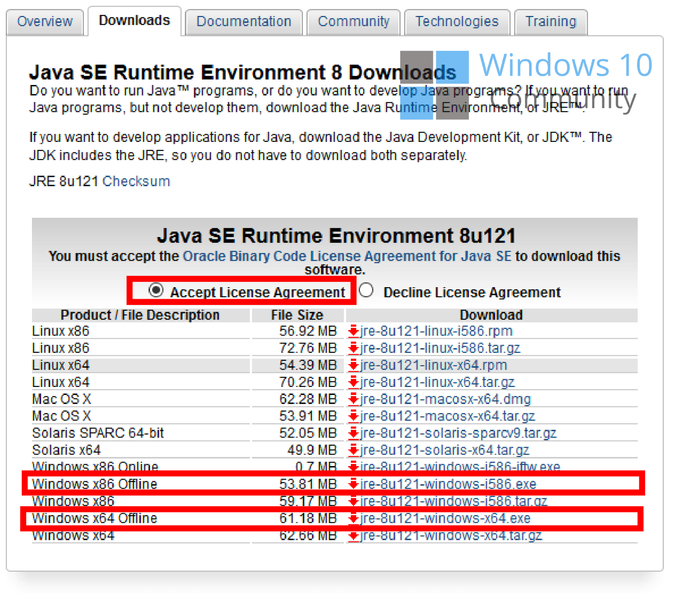674x616 pixels.
Task: Click the Product / File Description column header
Action: 140,315
